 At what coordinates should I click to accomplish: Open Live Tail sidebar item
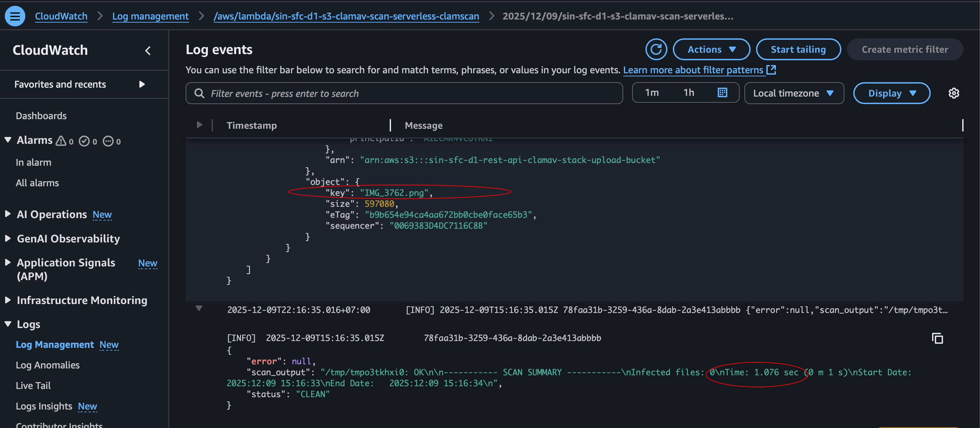tap(33, 386)
